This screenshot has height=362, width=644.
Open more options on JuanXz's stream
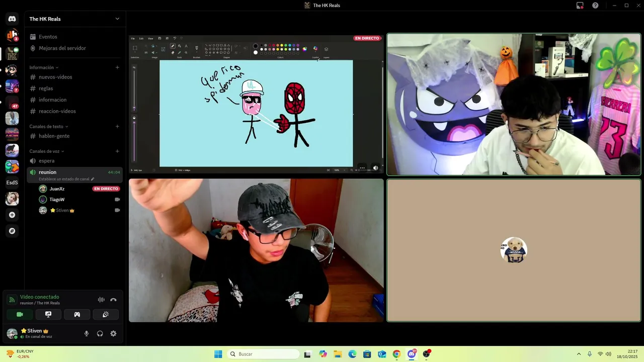click(x=362, y=168)
